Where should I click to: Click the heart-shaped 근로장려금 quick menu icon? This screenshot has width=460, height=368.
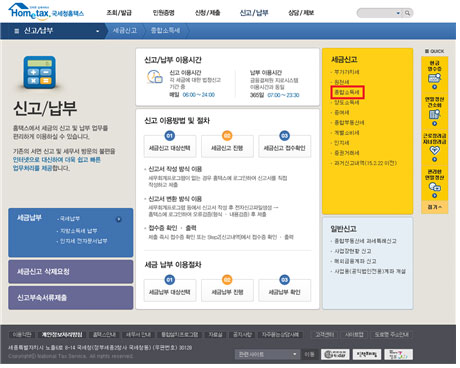coord(434,151)
